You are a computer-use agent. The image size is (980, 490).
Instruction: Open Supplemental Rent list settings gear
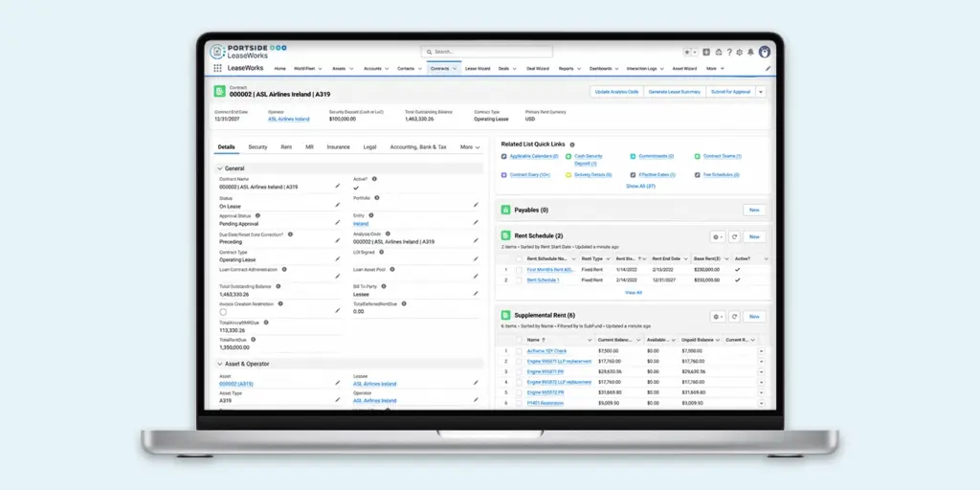pyautogui.click(x=718, y=317)
